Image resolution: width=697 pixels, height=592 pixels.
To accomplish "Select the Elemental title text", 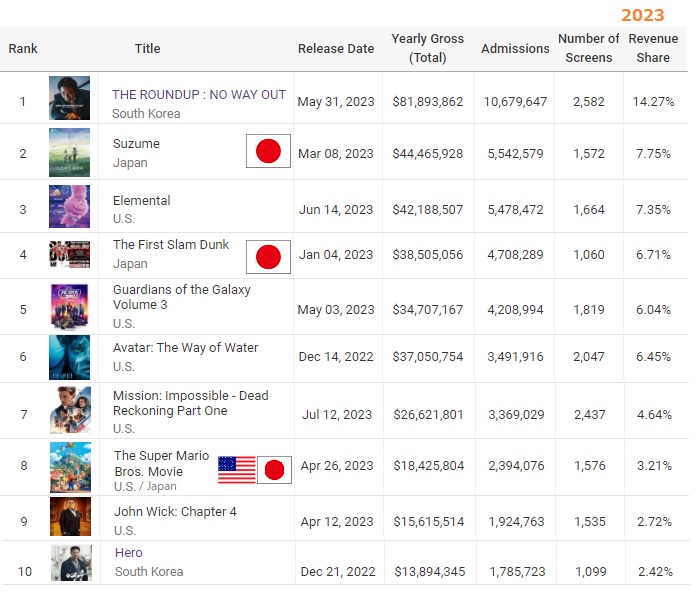I will pyautogui.click(x=141, y=200).
